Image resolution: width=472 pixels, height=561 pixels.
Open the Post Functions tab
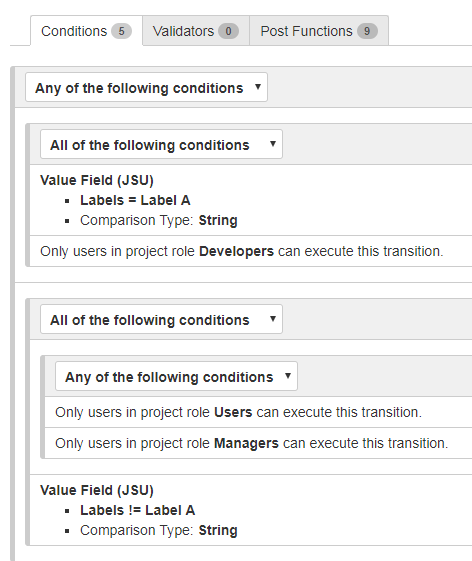pyautogui.click(x=319, y=31)
